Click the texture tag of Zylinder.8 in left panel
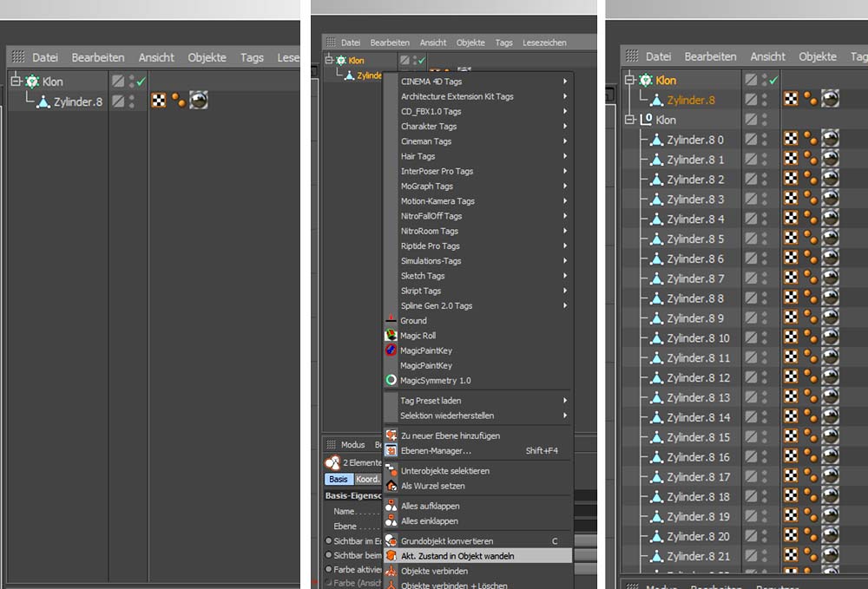The width and height of the screenshot is (868, 589). (159, 100)
